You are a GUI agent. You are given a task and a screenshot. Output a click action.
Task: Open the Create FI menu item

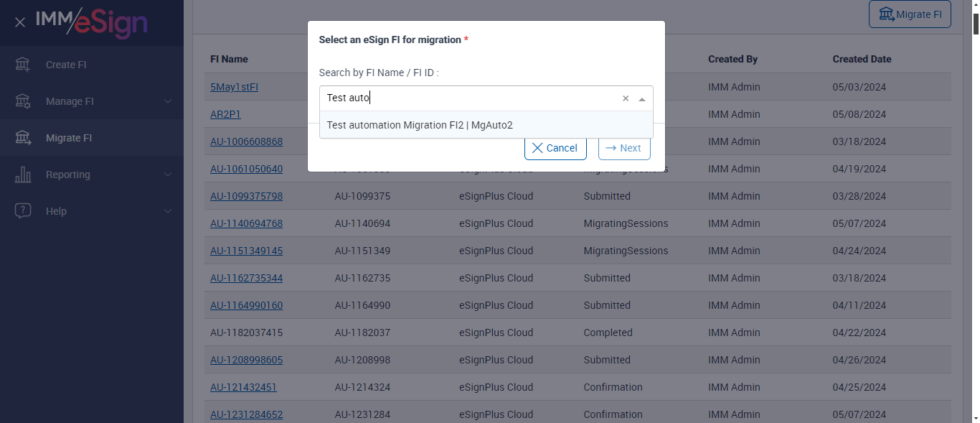pos(66,65)
